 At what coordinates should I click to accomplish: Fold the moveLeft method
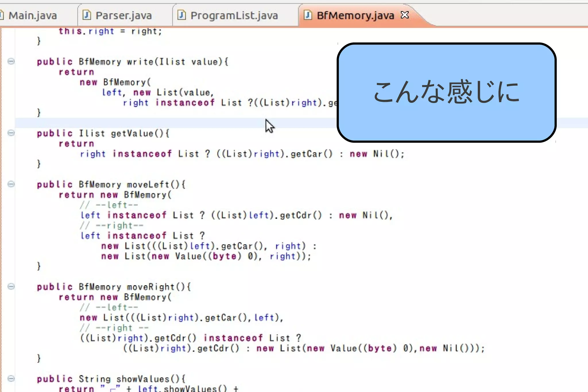(11, 184)
